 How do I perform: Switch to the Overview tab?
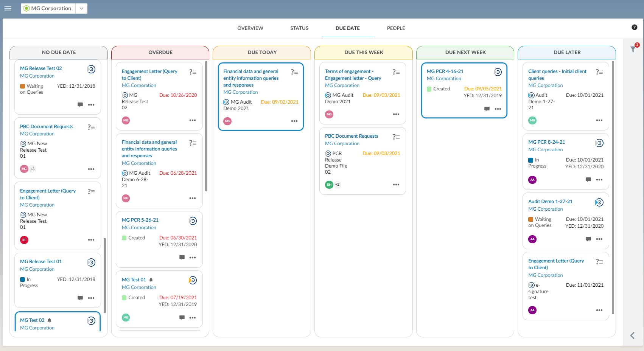[250, 28]
